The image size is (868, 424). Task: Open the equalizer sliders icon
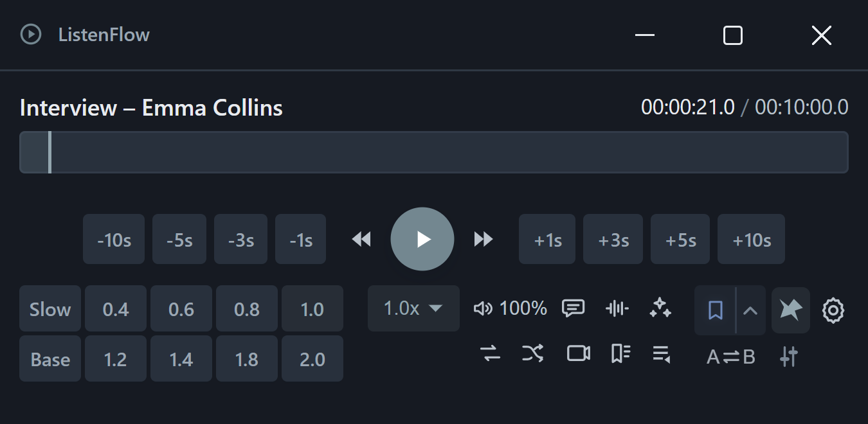(x=789, y=356)
